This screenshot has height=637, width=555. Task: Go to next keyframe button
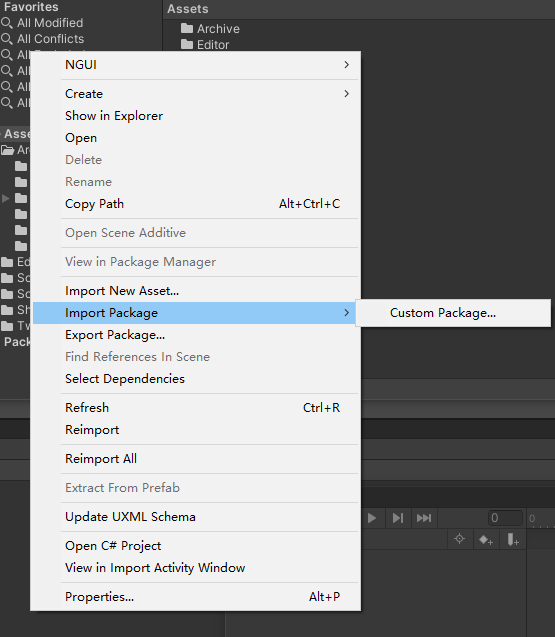(x=398, y=518)
